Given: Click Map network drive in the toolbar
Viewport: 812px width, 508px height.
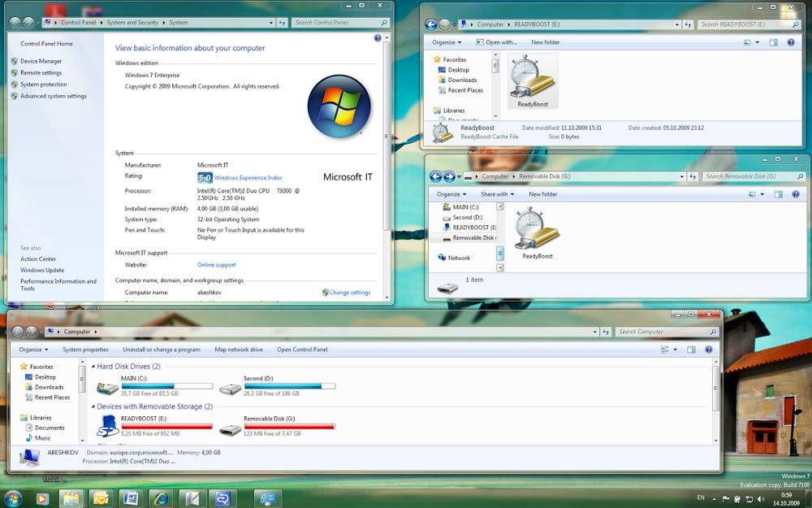Looking at the screenshot, I should 238,350.
